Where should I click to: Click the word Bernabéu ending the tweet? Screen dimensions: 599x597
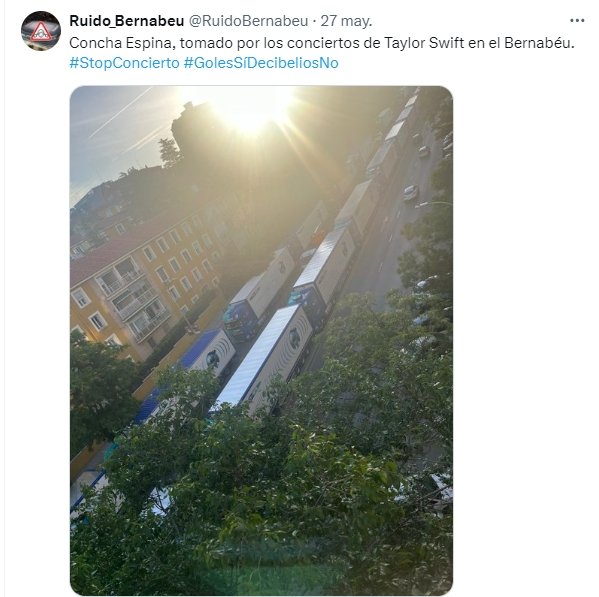539,43
